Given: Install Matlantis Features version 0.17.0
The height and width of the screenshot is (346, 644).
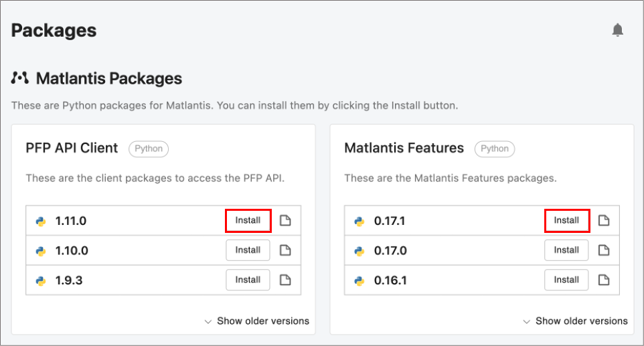Looking at the screenshot, I should [x=566, y=250].
